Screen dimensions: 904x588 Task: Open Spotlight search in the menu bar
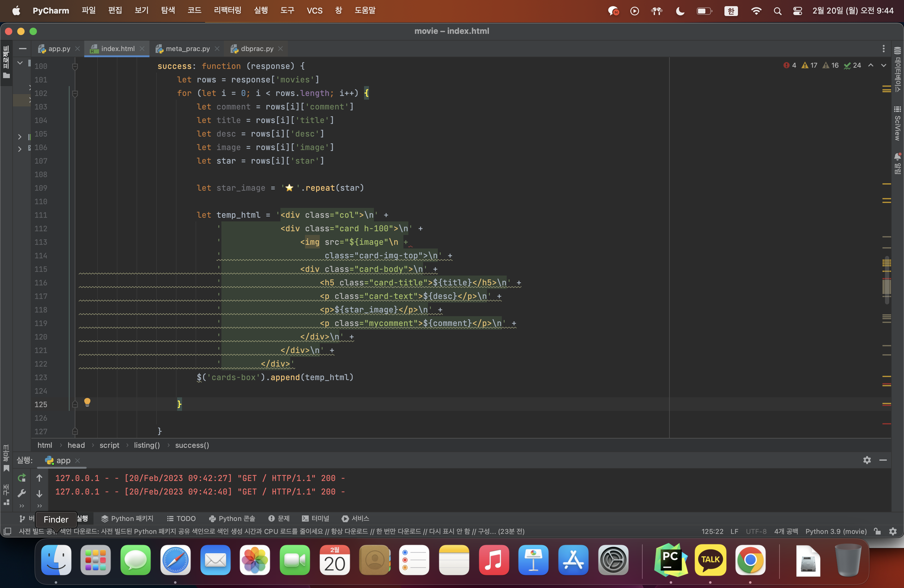pos(778,11)
